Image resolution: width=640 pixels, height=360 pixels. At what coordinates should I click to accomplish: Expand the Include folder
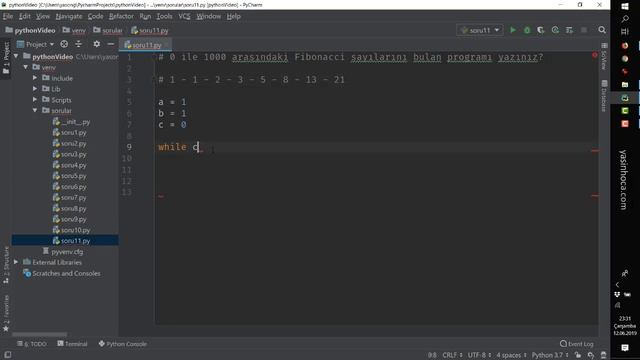[35, 78]
